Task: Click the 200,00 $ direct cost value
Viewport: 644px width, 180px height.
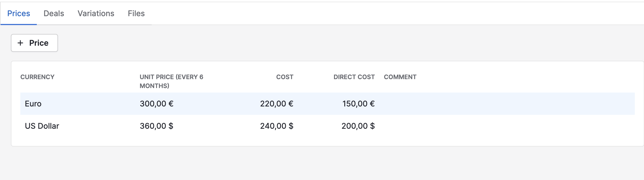Action: 358,126
